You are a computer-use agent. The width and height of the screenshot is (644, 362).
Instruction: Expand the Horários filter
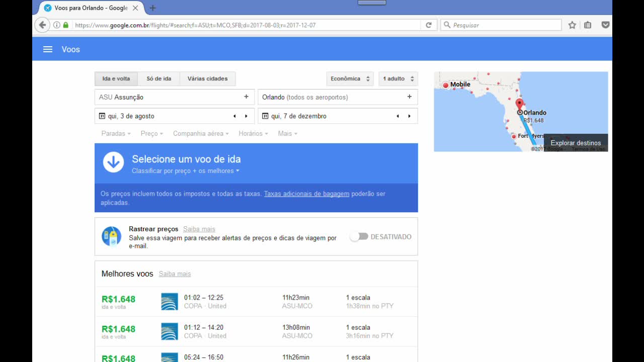point(253,133)
